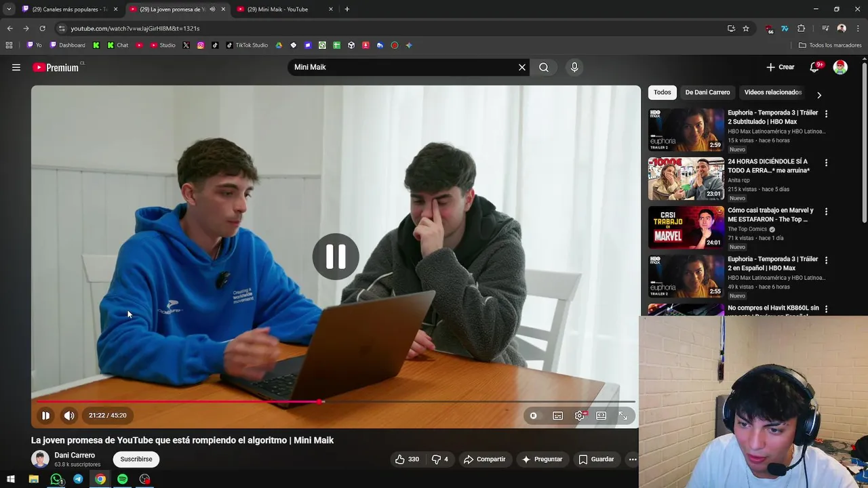Open options for Marvel video

tap(826, 211)
